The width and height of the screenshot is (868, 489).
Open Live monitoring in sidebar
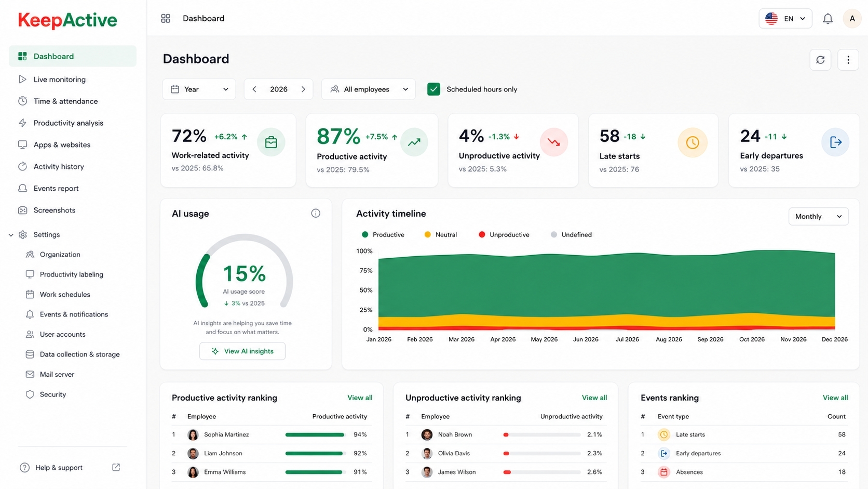[73, 80]
